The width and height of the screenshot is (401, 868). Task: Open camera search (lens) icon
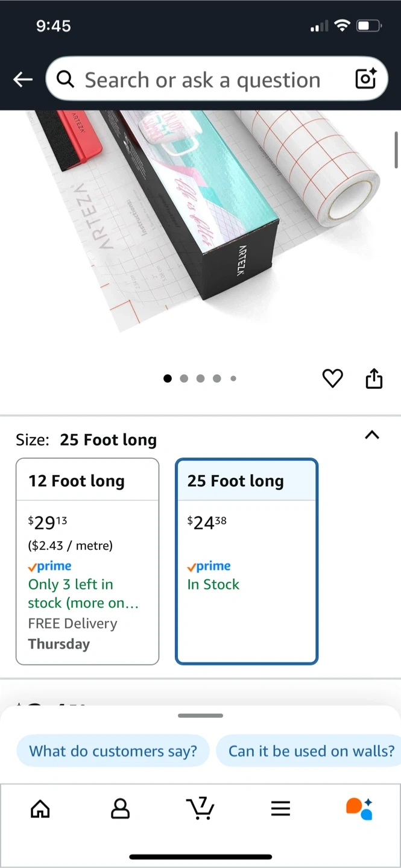(365, 79)
